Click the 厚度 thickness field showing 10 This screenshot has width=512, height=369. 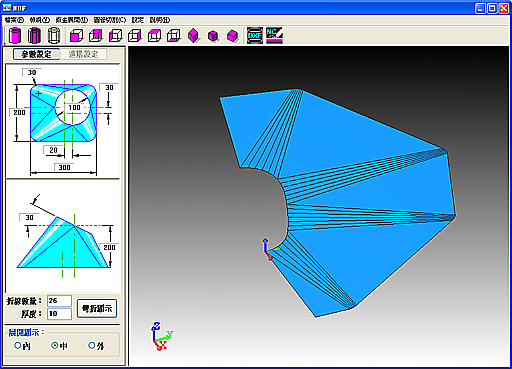pyautogui.click(x=59, y=314)
